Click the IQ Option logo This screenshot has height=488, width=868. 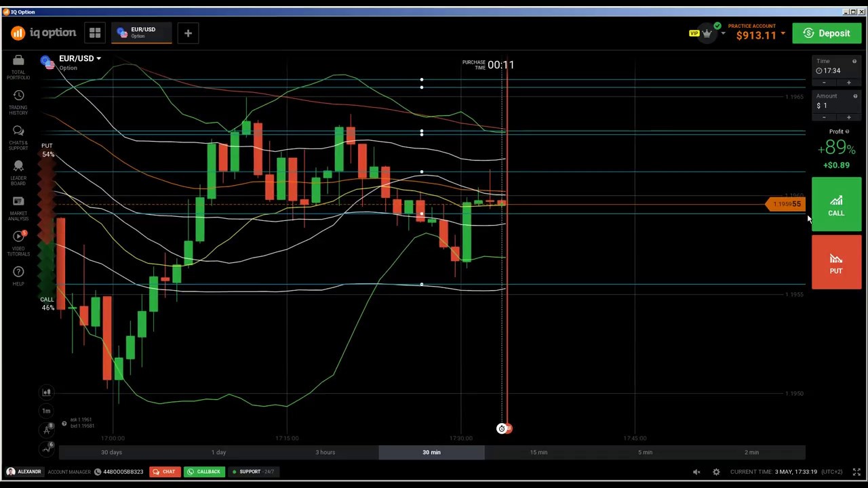point(43,33)
